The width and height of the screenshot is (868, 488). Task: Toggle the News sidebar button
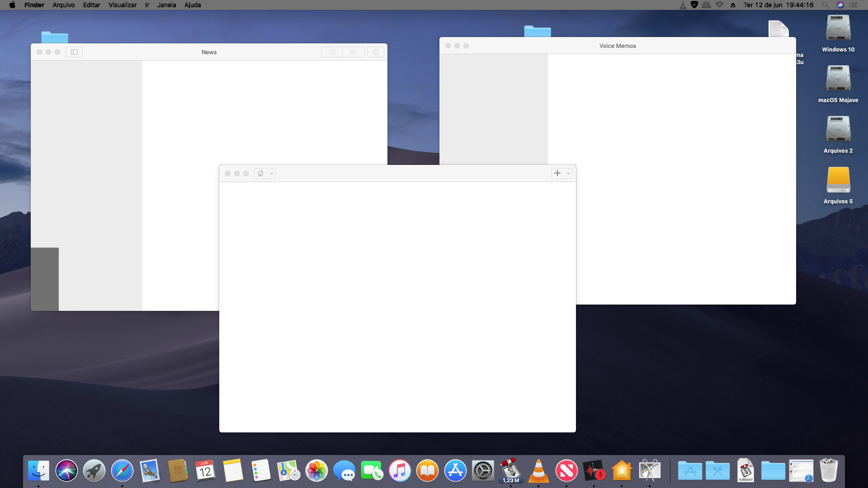(74, 52)
